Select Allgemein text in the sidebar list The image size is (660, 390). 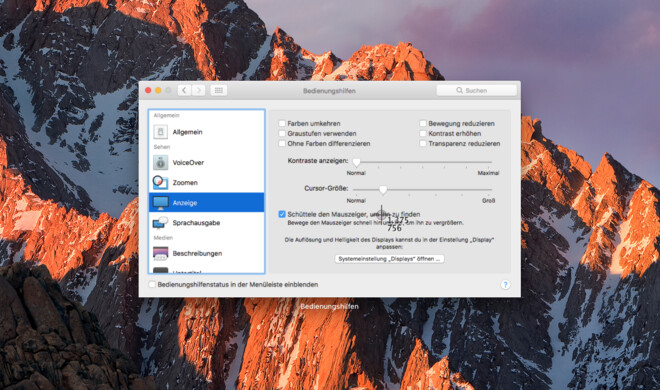click(x=187, y=132)
